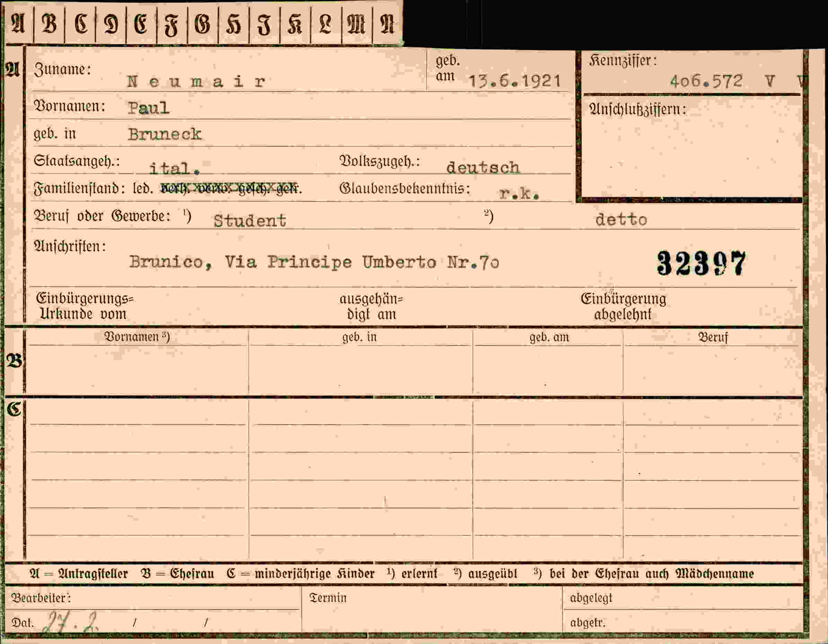This screenshot has height=644, width=828.
Task: Choose the index tab letter M
Action: (356, 24)
